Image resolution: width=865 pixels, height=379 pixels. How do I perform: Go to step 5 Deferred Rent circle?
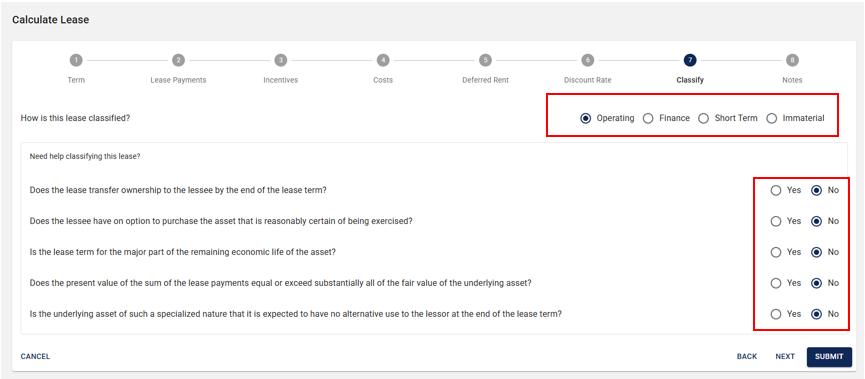(x=485, y=60)
